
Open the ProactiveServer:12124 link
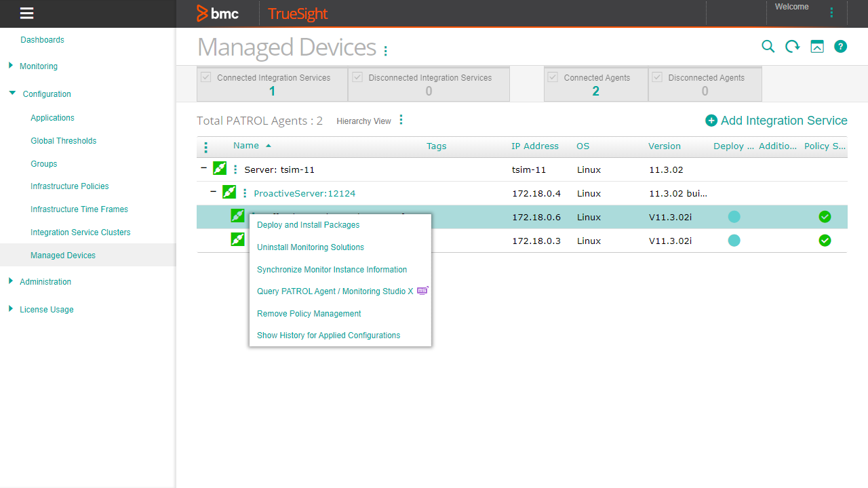point(304,193)
